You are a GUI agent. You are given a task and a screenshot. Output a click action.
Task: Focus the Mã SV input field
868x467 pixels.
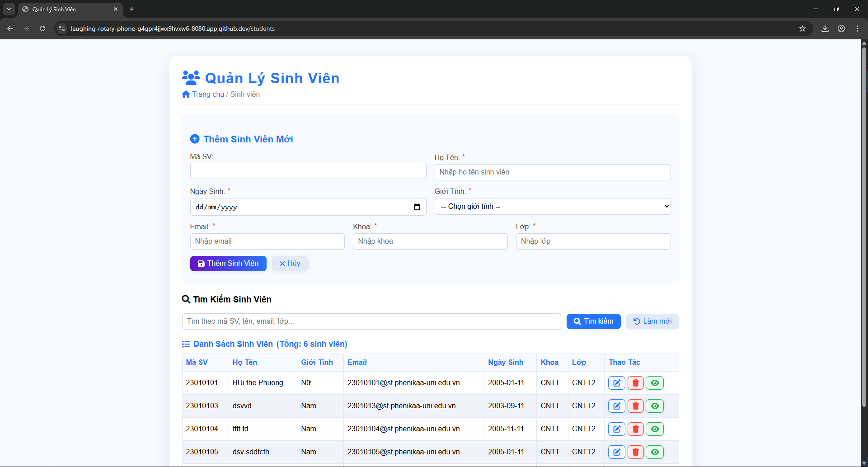[x=308, y=171]
